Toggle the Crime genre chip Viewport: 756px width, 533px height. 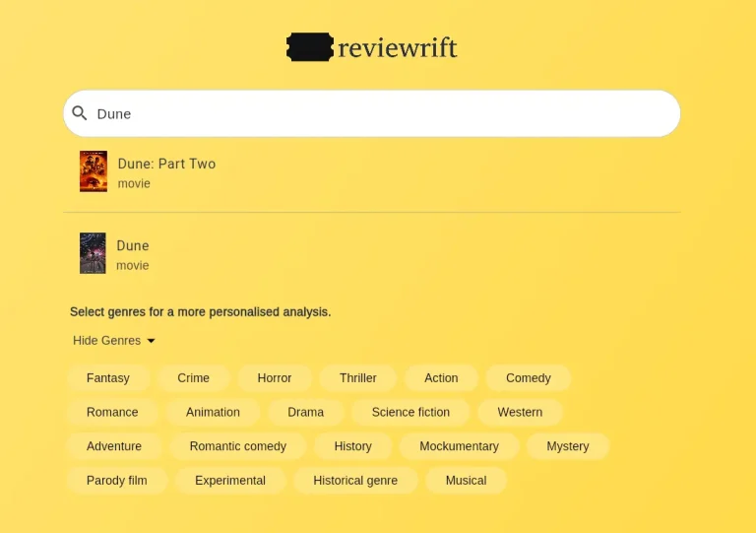193,378
